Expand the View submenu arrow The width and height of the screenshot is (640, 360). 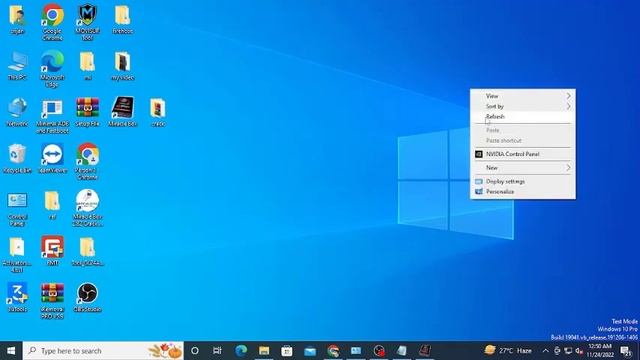click(568, 96)
